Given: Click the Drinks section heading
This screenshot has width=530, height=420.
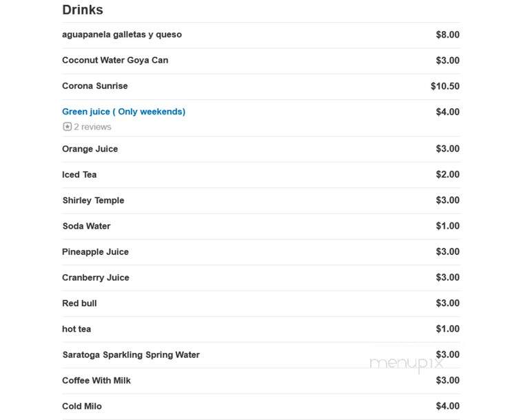Looking at the screenshot, I should [83, 10].
